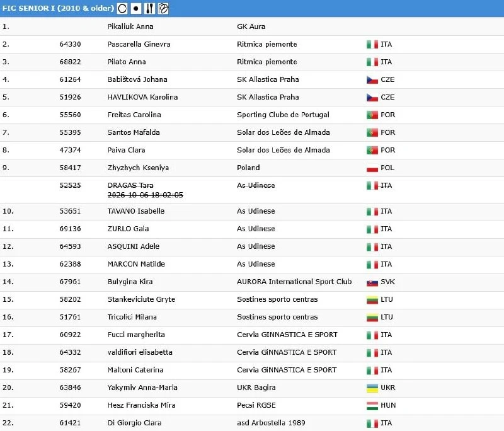The image size is (504, 431).
Task: Click the Slovak flag in Bulygina Kira's row
Action: tap(372, 282)
